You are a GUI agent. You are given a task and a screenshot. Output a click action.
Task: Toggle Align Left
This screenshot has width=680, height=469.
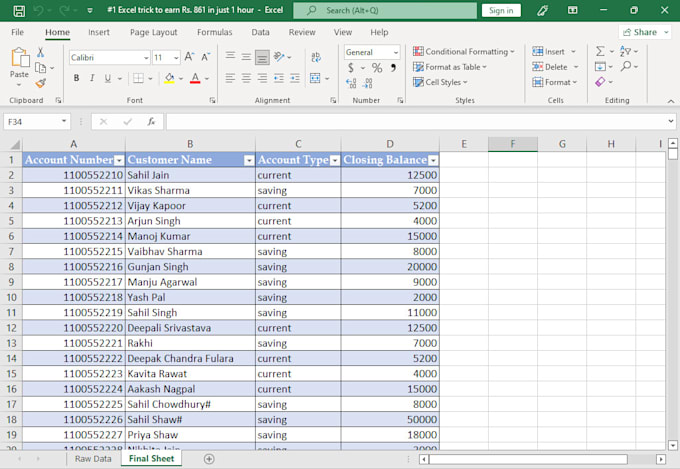point(230,78)
